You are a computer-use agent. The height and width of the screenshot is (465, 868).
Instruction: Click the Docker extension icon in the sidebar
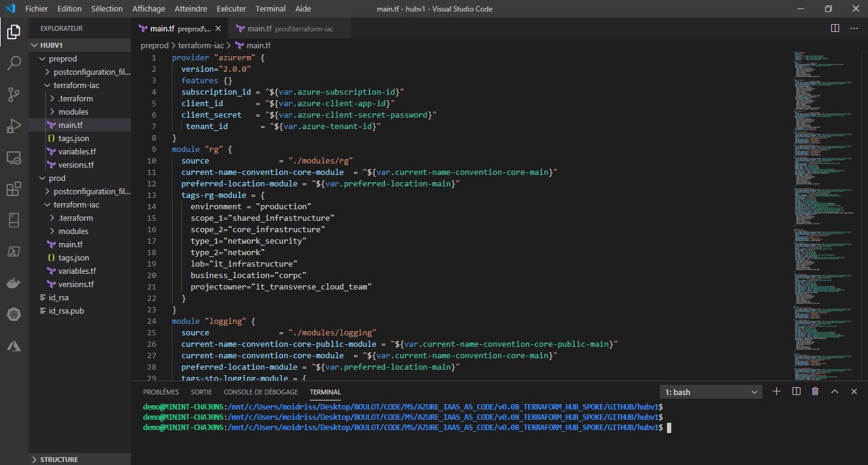coord(13,283)
